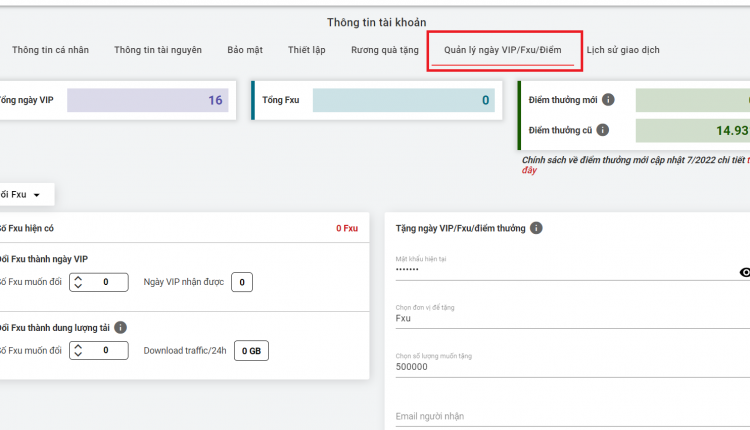Open the Chọn đơn vị để tặng selector
Viewport: 750px width, 430px height.
573,318
